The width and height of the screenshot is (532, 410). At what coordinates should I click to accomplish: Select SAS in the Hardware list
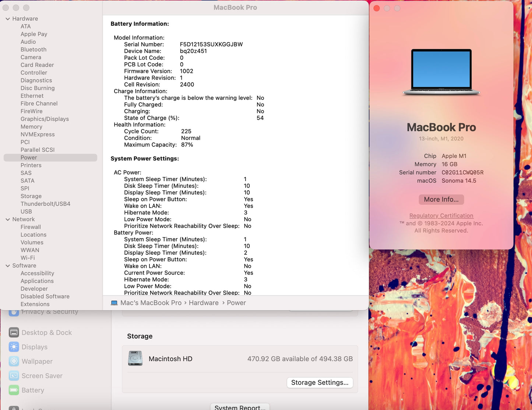pos(26,173)
